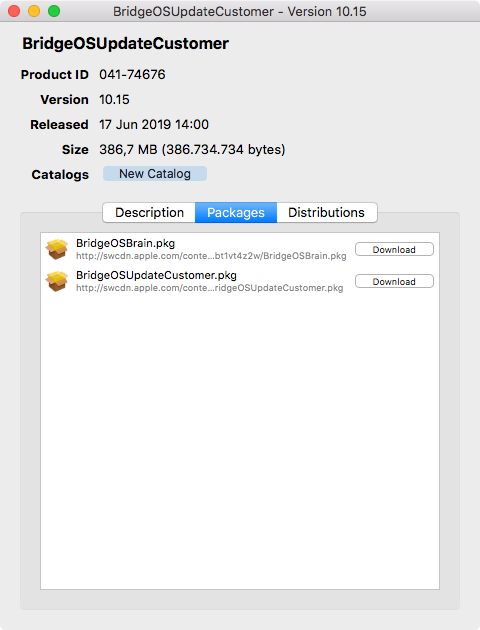Click the BridgeOSUpdateCustomer.pkg URL text
The height and width of the screenshot is (630, 480).
[210, 288]
